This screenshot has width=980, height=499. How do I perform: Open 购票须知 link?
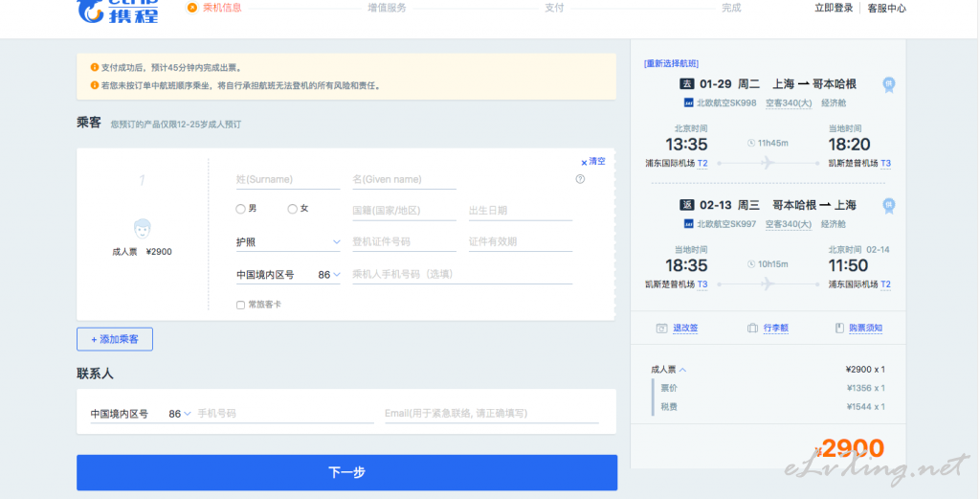[865, 329]
